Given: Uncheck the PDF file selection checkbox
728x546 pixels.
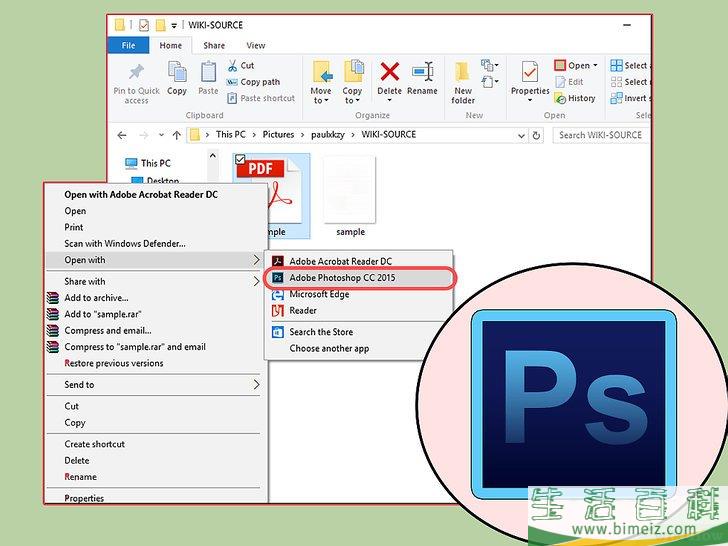Looking at the screenshot, I should click(x=240, y=159).
